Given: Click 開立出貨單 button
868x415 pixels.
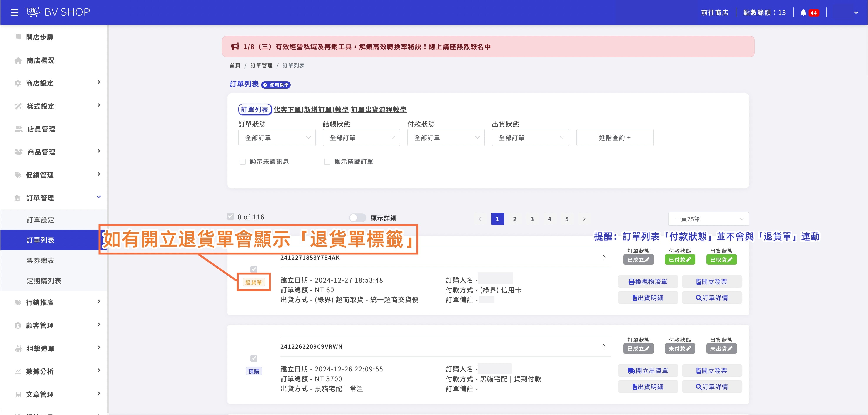Looking at the screenshot, I should pyautogui.click(x=648, y=370).
